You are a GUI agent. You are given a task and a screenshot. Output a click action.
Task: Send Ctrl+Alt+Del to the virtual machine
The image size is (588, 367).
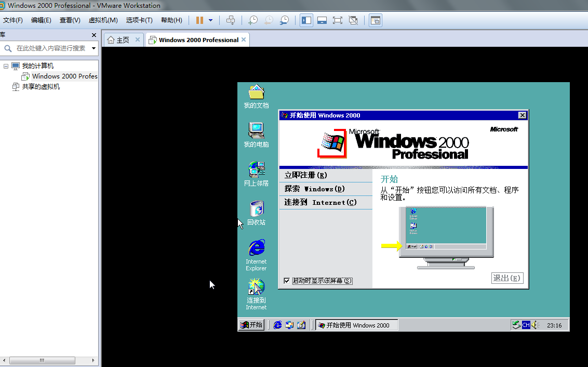[x=231, y=20]
